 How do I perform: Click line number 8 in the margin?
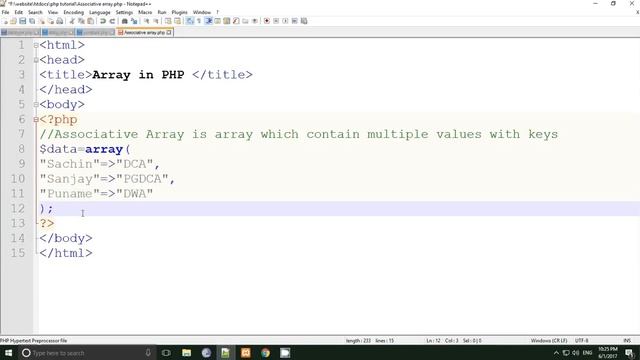22,149
